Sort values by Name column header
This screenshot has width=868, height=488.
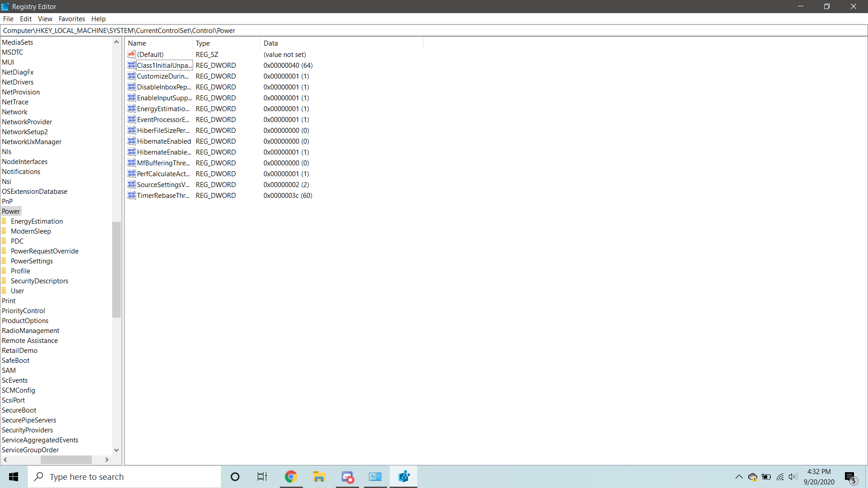coord(159,43)
